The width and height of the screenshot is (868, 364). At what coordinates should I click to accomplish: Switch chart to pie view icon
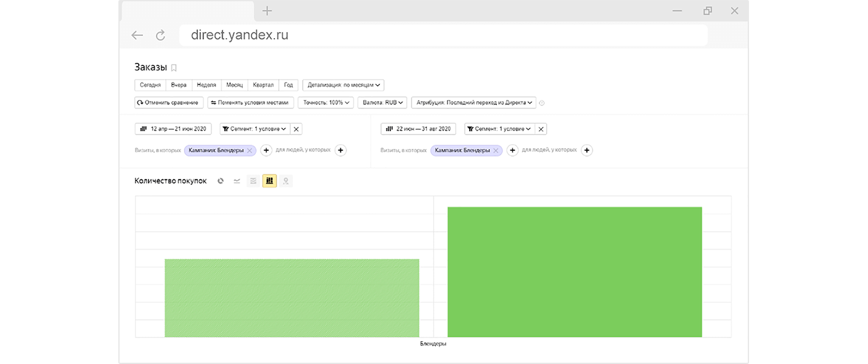pos(221,181)
